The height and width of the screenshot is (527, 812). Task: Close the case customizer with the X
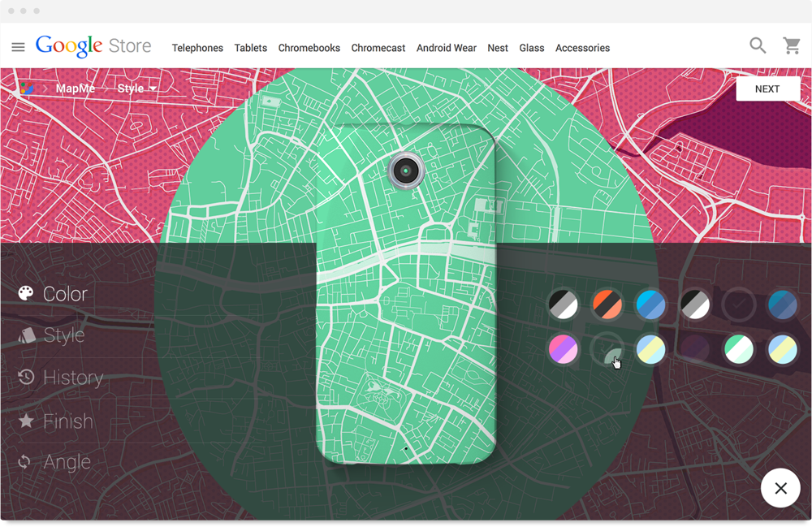[x=780, y=488]
